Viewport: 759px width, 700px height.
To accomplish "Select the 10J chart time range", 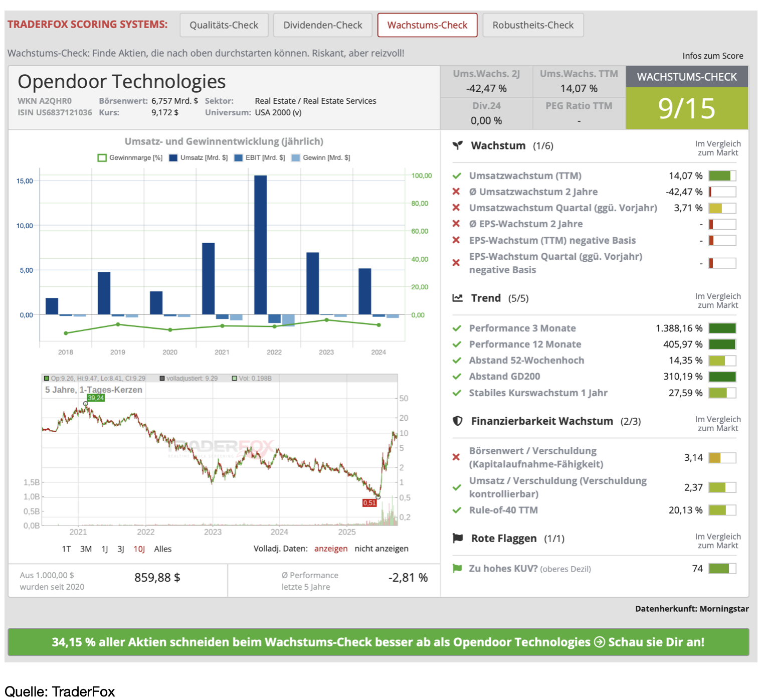I will point(139,549).
